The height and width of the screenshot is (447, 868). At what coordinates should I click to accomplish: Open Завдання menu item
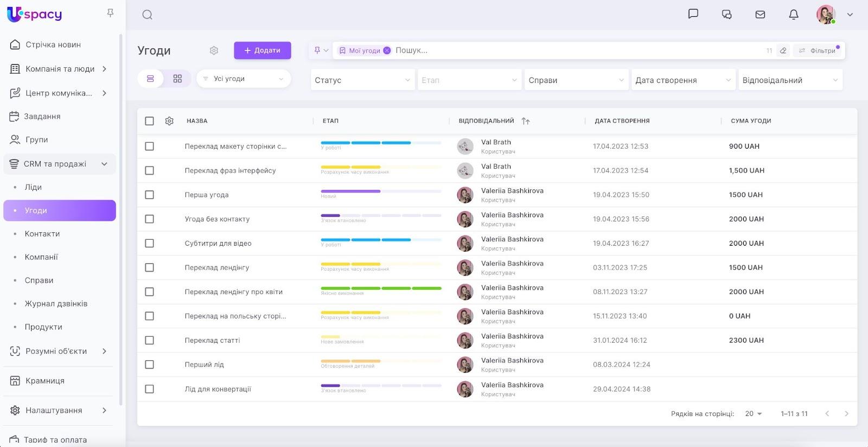(42, 116)
